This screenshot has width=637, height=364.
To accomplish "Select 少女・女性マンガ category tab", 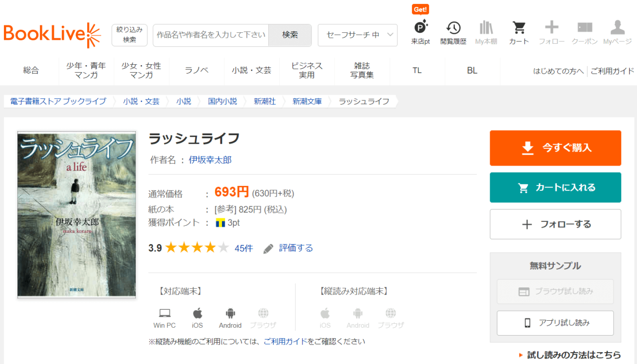I will 141,71.
